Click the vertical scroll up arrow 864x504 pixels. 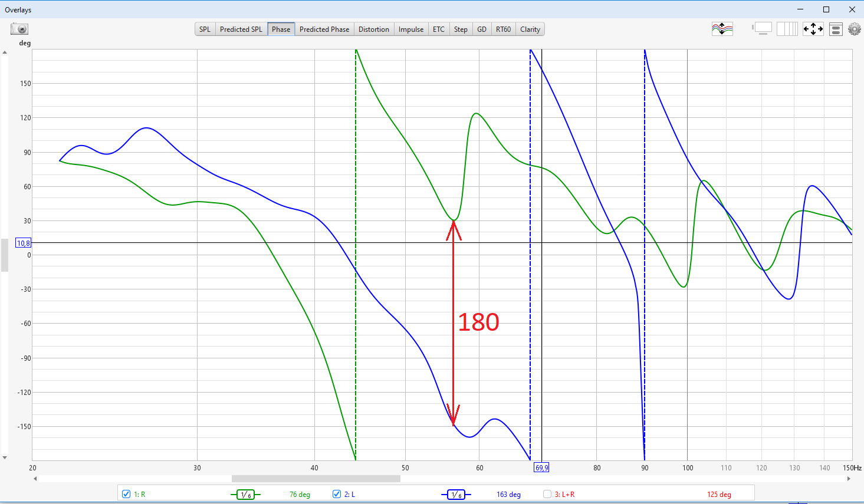(x=5, y=52)
